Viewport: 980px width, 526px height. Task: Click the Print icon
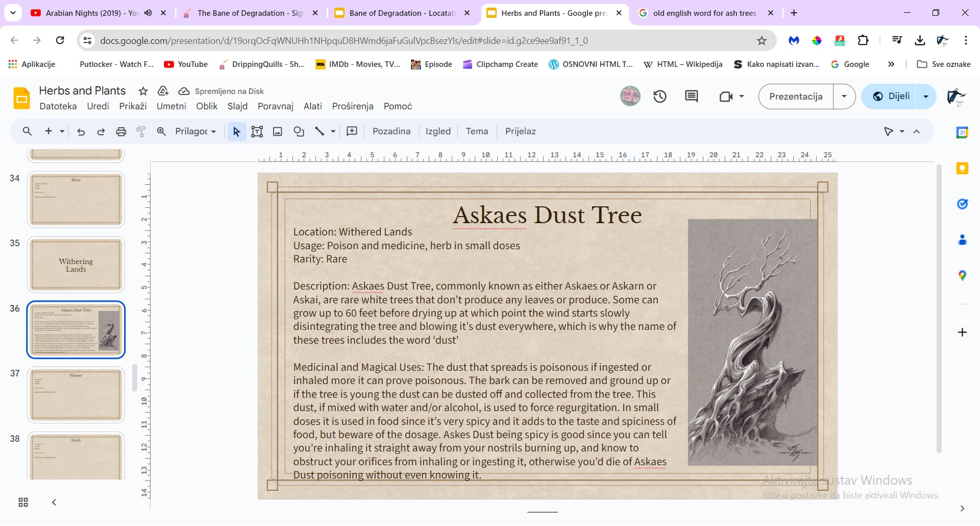tap(121, 132)
